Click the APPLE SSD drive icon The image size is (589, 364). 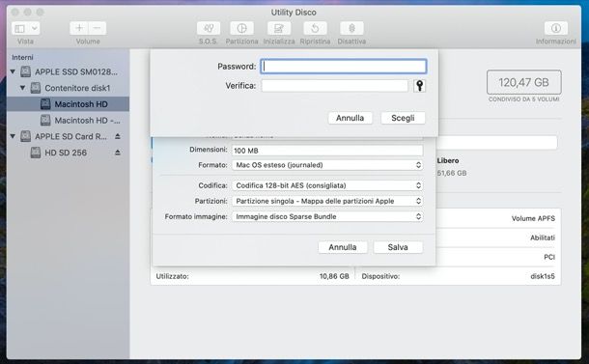pos(25,71)
